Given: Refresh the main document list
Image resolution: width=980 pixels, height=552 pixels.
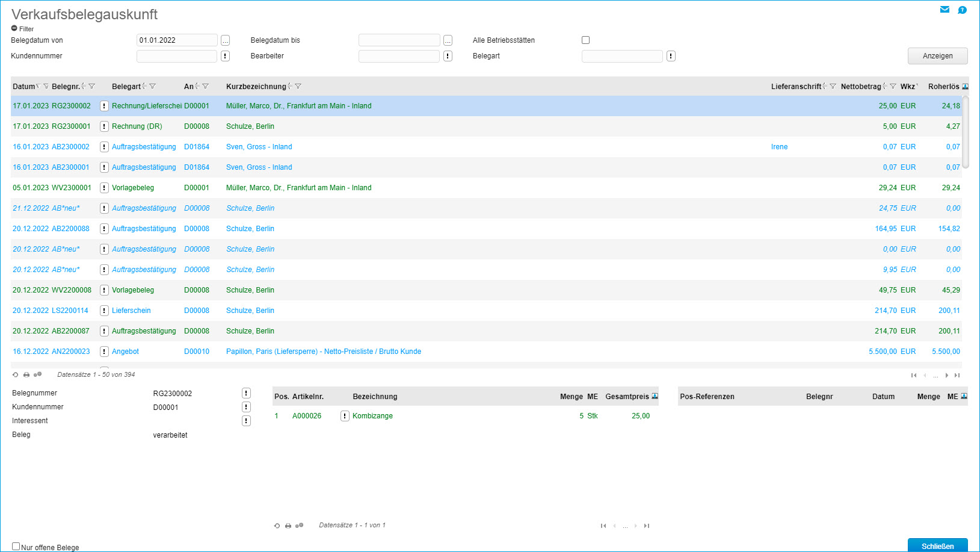Looking at the screenshot, I should (16, 375).
